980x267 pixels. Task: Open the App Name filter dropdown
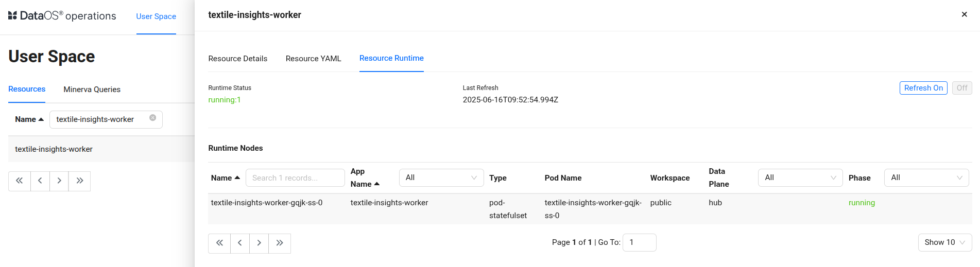tap(441, 177)
